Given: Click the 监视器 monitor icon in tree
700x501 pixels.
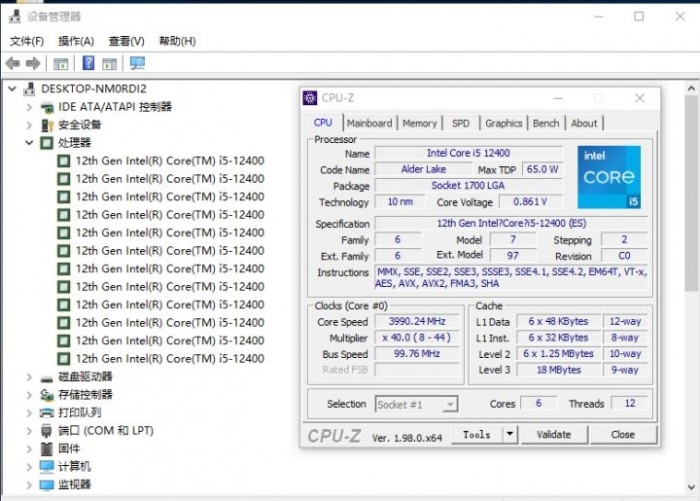Looking at the screenshot, I should tap(47, 485).
